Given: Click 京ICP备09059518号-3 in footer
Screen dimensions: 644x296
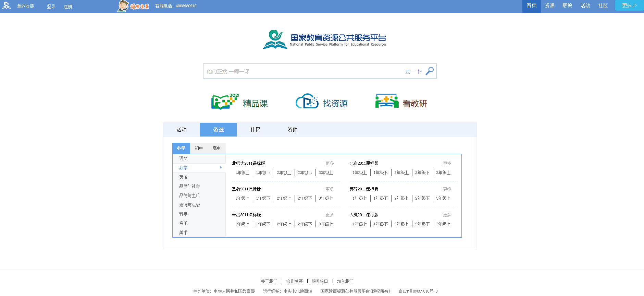Looking at the screenshot, I should coord(418,291).
